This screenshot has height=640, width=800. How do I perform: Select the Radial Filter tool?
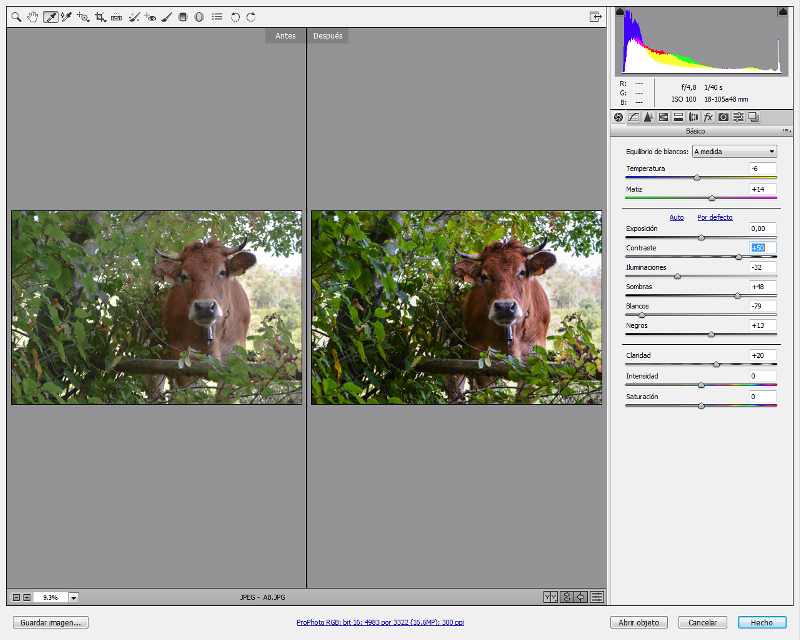[199, 17]
